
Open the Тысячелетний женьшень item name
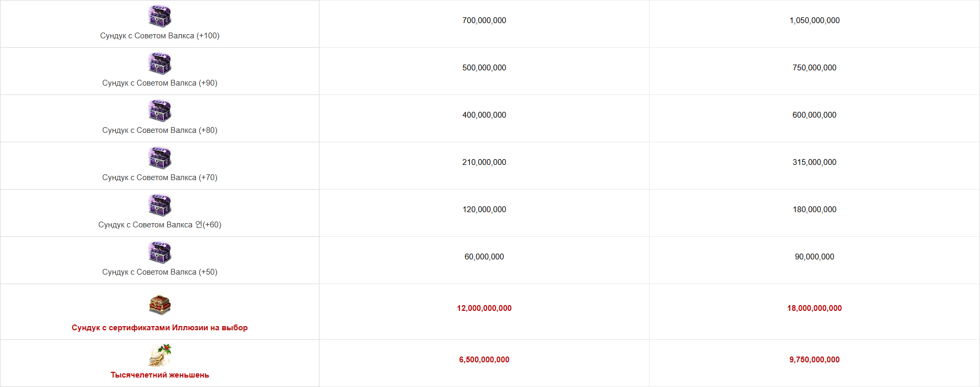[160, 375]
